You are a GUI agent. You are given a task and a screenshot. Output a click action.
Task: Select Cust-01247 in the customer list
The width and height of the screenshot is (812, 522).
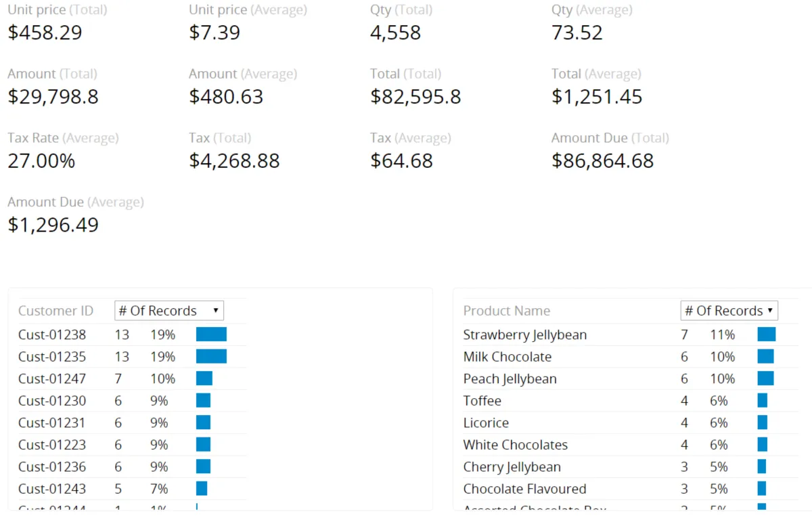(52, 378)
